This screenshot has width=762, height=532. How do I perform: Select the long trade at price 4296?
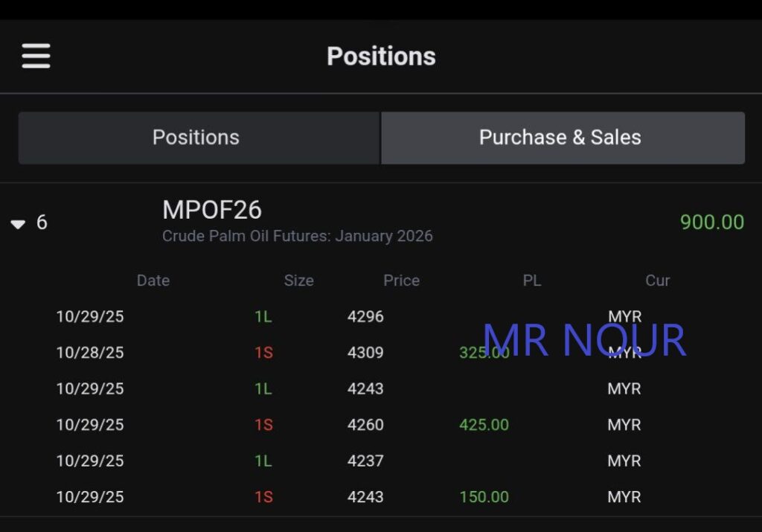click(365, 316)
